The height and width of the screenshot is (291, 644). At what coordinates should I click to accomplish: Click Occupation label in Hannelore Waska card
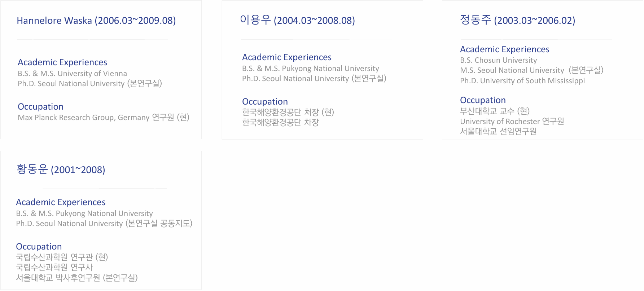(x=40, y=107)
